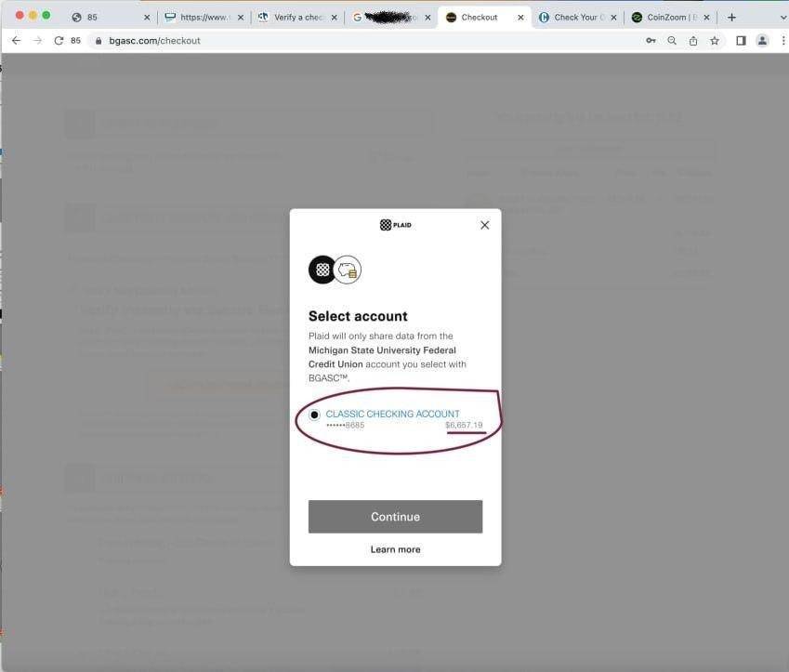The image size is (789, 672).
Task: Open the Check Your tab
Action: [x=577, y=17]
